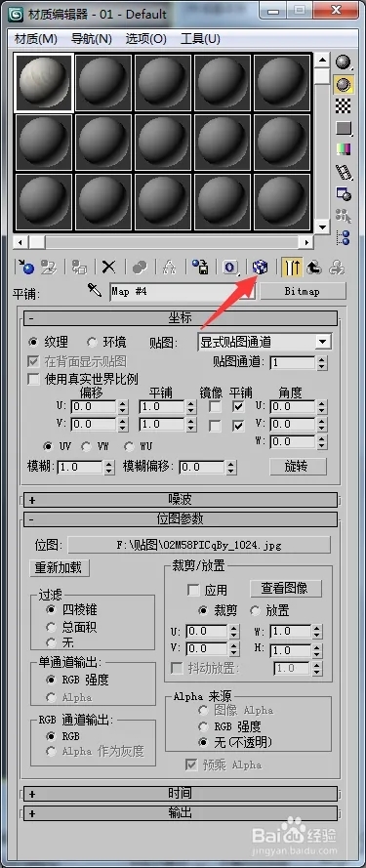Select RGB 强度 under Alpha 来源
The image size is (366, 868).
(203, 726)
